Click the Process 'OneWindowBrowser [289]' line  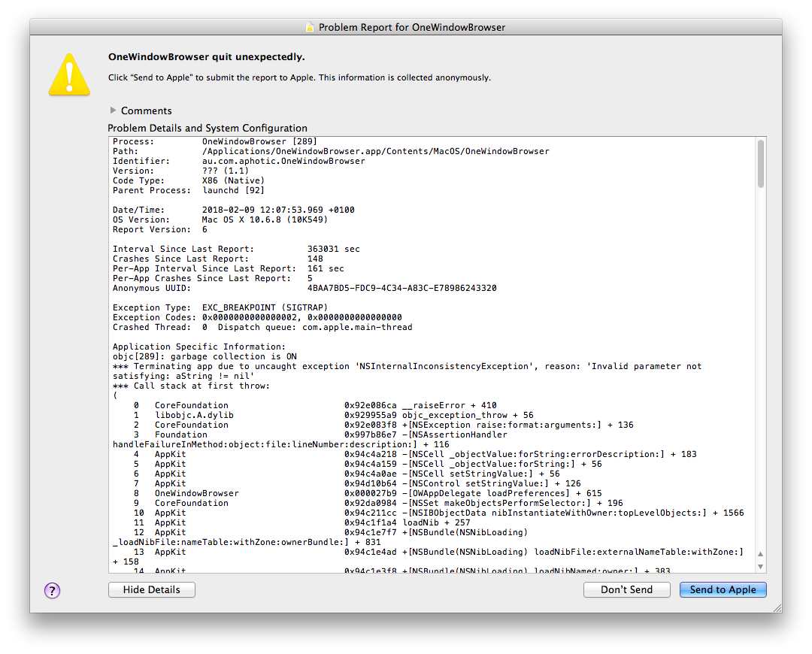[215, 141]
